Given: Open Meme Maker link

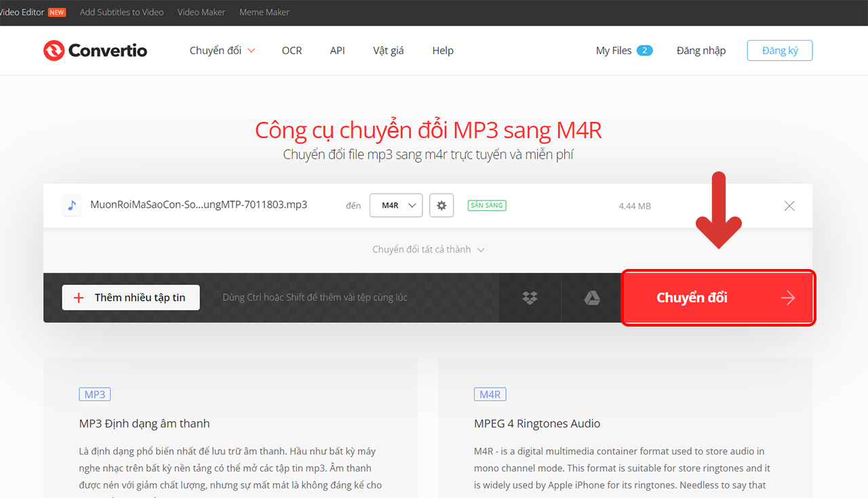Looking at the screenshot, I should pos(264,12).
